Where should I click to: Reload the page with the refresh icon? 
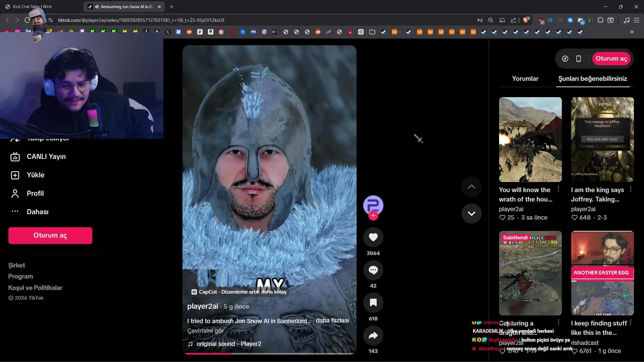27,20
